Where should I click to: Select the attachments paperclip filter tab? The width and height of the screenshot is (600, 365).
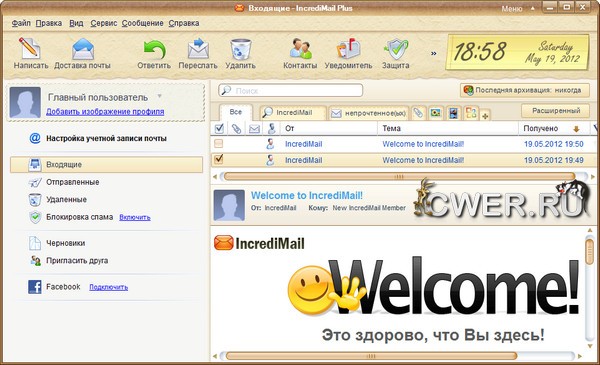[418, 113]
